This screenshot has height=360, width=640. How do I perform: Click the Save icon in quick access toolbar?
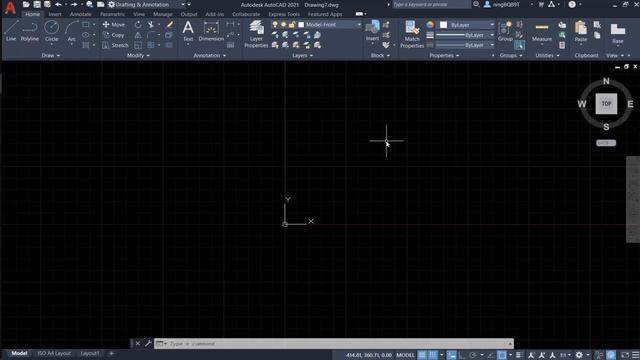click(37, 4)
